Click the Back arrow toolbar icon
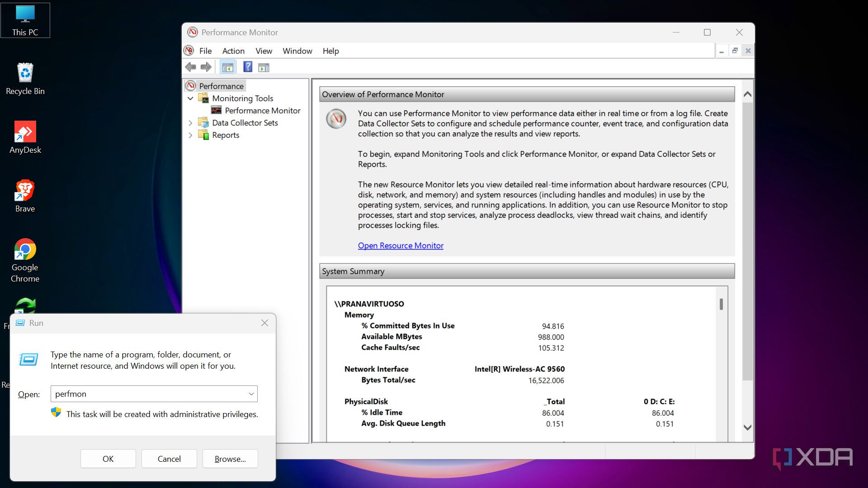Viewport: 868px width, 488px height. (190, 67)
